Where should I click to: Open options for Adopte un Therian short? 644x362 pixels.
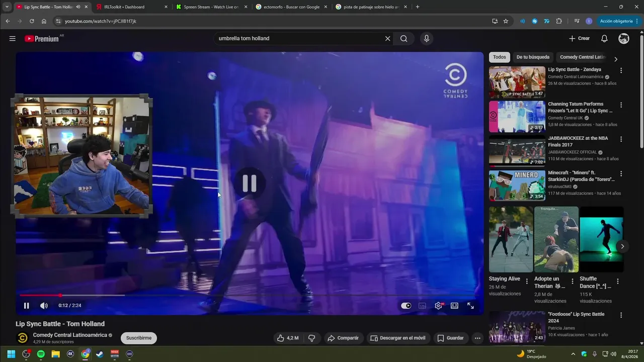tap(572, 282)
